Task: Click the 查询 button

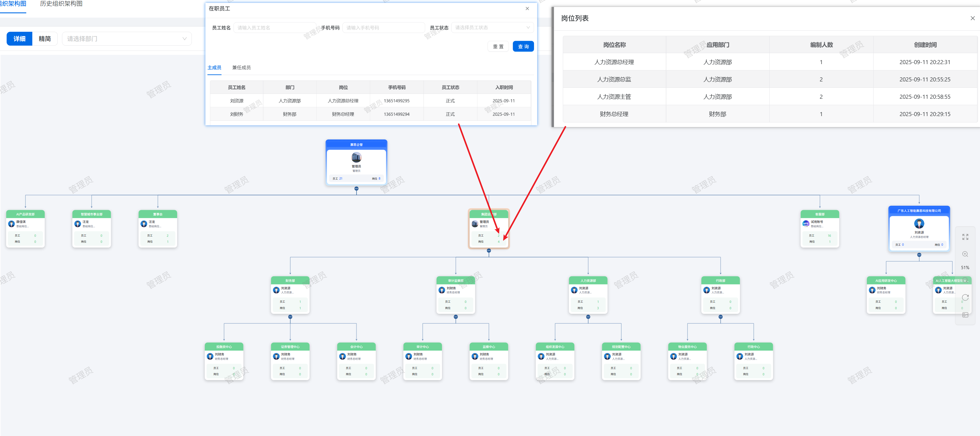Action: tap(523, 46)
